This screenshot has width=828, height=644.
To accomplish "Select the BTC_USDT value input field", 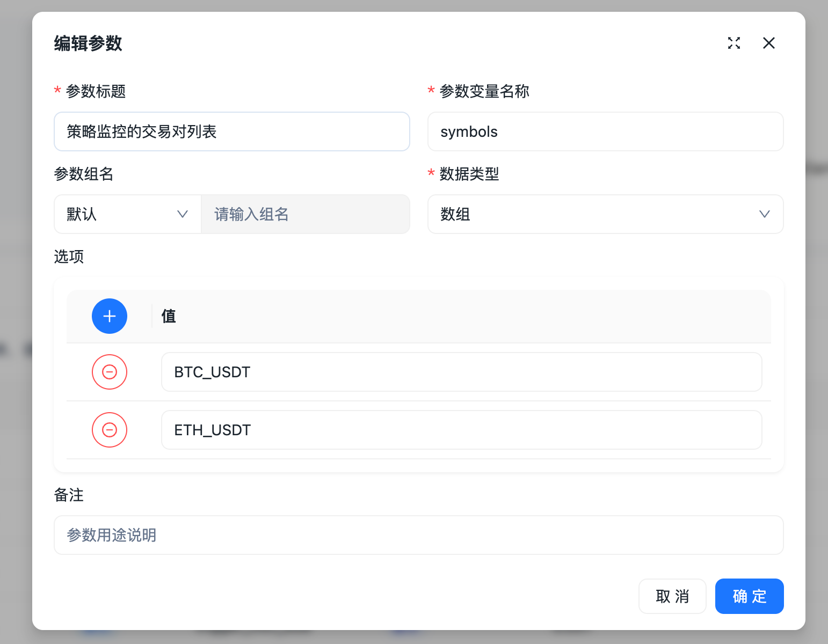I will tap(462, 371).
